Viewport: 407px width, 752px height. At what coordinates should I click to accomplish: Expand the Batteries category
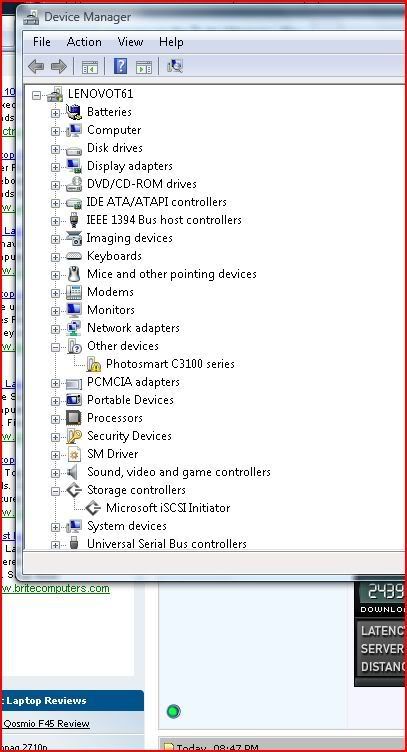pos(56,113)
